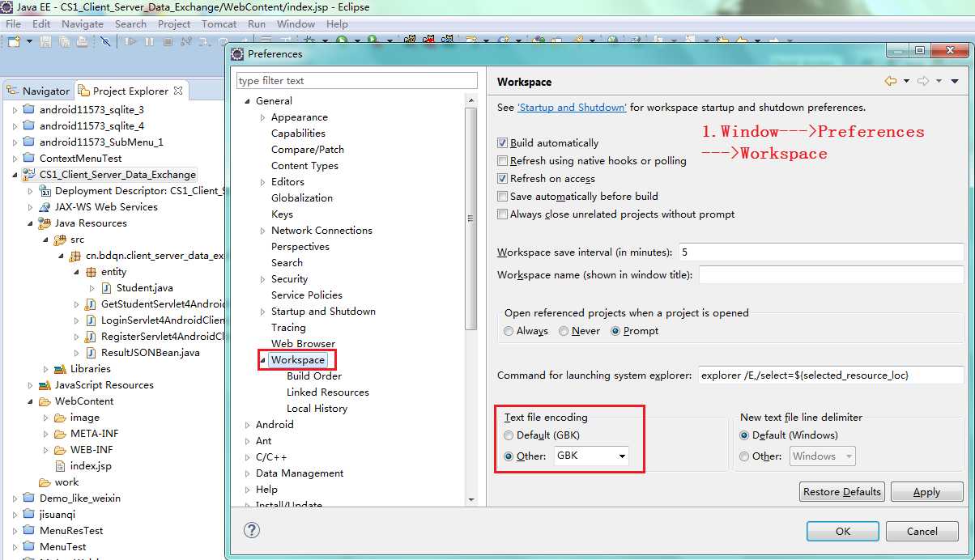
Task: Click the Student.java file icon
Action: (x=106, y=288)
